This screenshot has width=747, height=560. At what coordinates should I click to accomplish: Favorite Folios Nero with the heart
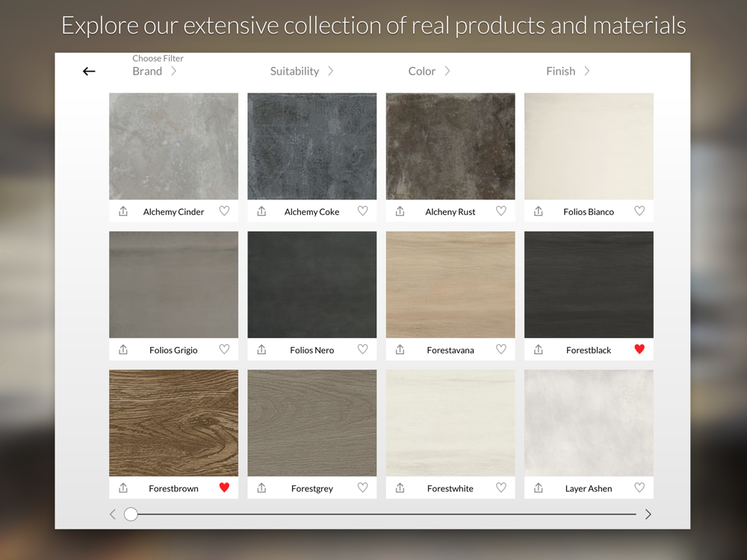tap(362, 349)
